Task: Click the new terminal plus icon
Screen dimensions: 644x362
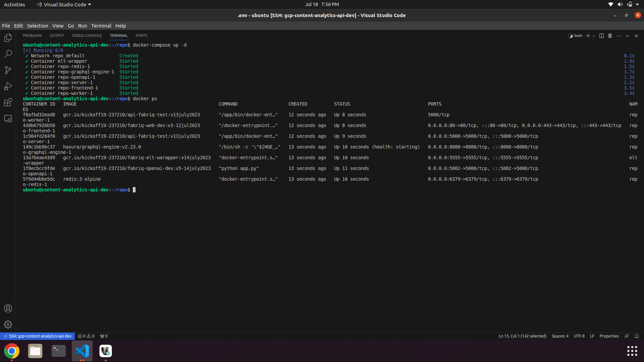Action: (588, 36)
